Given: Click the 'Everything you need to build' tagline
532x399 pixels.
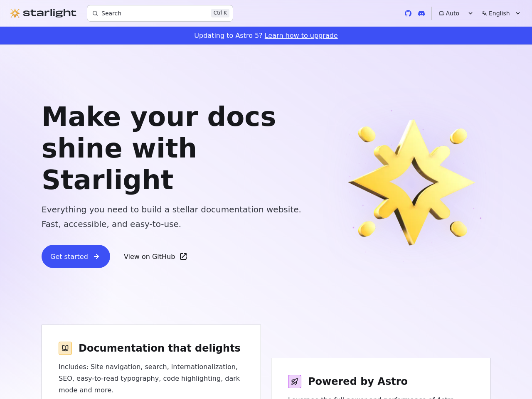Looking at the screenshot, I should (x=171, y=217).
